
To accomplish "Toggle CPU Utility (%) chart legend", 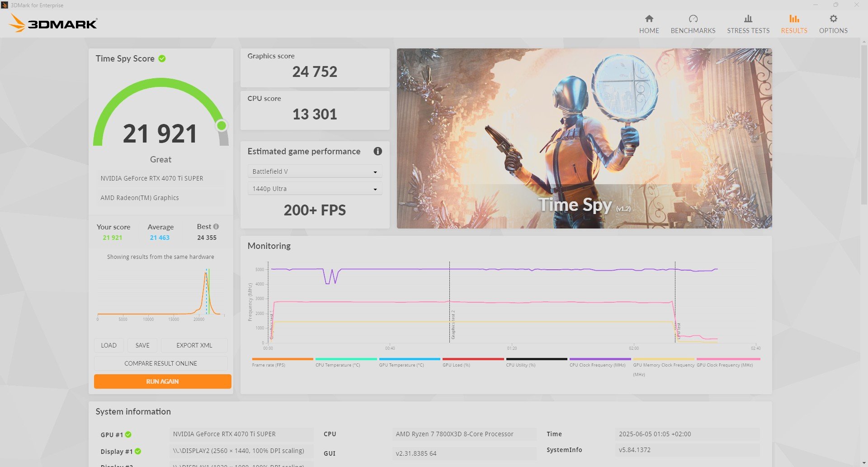I will pyautogui.click(x=536, y=362).
